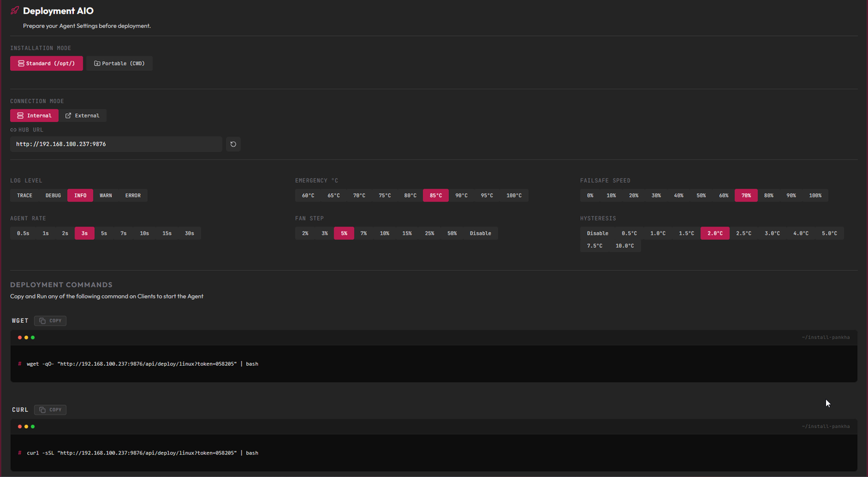Set failsafe speed to 90%
The width and height of the screenshot is (868, 477).
click(x=791, y=195)
